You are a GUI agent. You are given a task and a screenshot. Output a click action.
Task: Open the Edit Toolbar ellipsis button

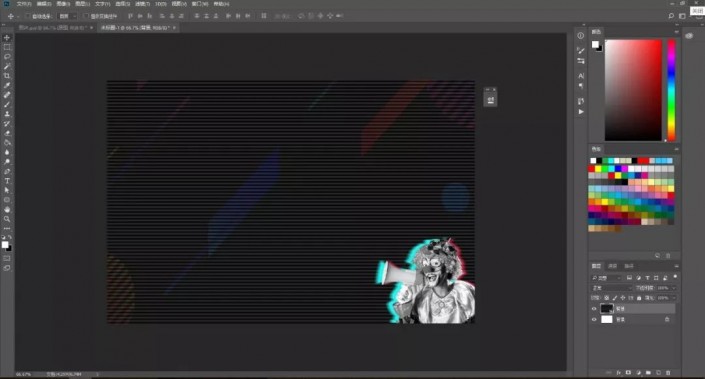point(7,228)
